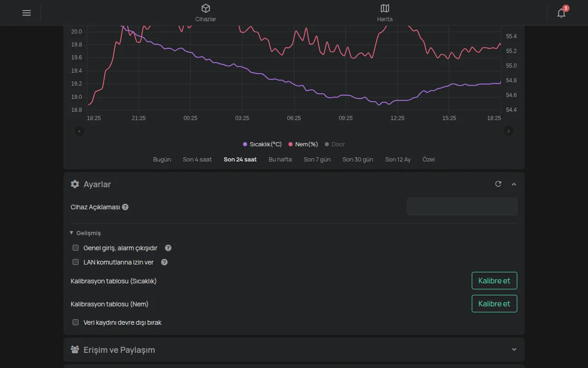Open the Cihazlar devices view

coord(206,13)
